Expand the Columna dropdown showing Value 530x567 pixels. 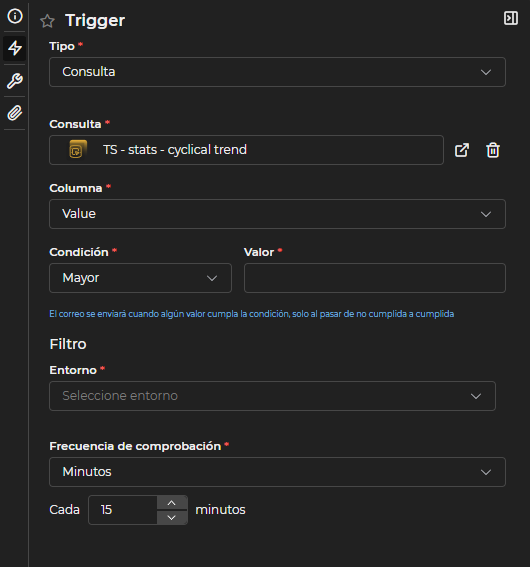(277, 214)
